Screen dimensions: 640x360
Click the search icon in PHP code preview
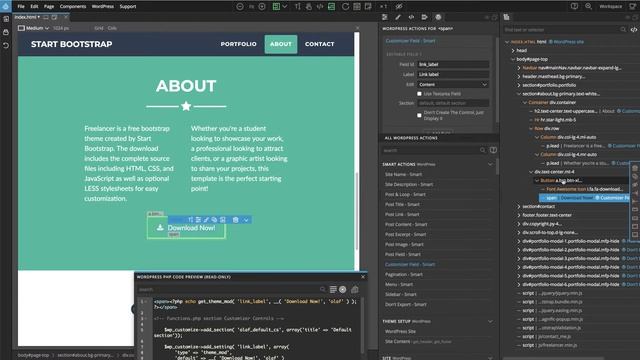point(322,289)
